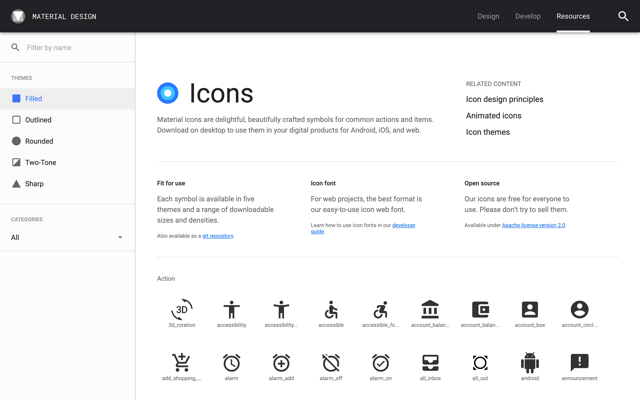Viewport: 640px width, 400px height.
Task: Click the Material Design logo
Action: tap(18, 16)
